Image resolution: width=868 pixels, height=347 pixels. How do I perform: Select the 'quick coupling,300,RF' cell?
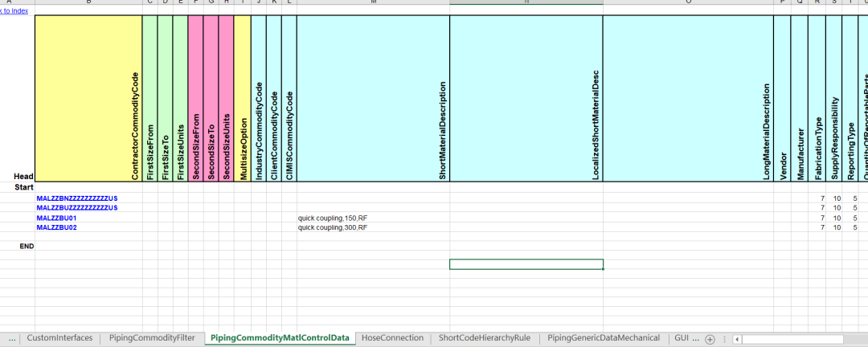point(373,227)
